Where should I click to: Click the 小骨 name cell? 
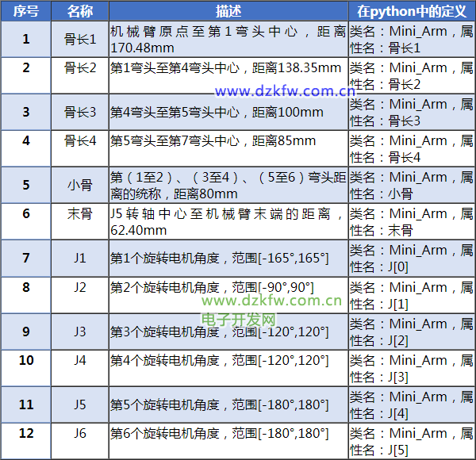[x=79, y=185]
